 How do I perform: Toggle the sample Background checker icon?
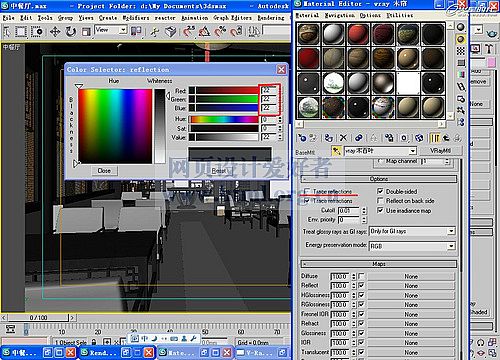point(461,51)
